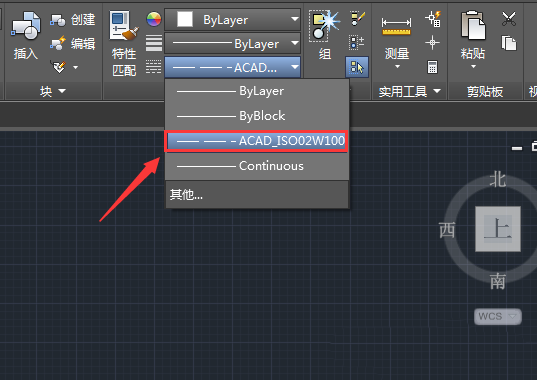537x380 pixels.
Task: Click the Match Properties brush icon
Action: (x=124, y=25)
